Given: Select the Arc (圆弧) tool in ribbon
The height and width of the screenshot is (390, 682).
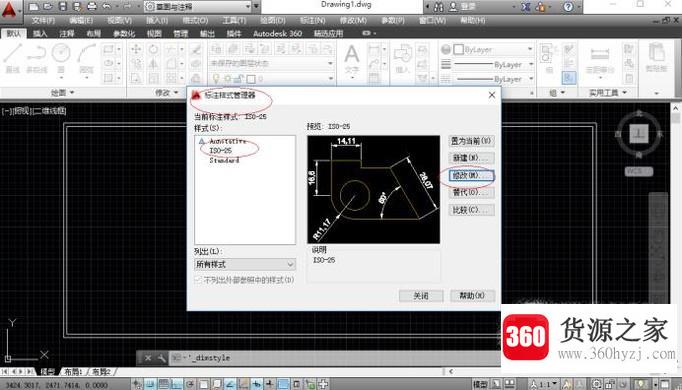Looking at the screenshot, I should point(86,59).
